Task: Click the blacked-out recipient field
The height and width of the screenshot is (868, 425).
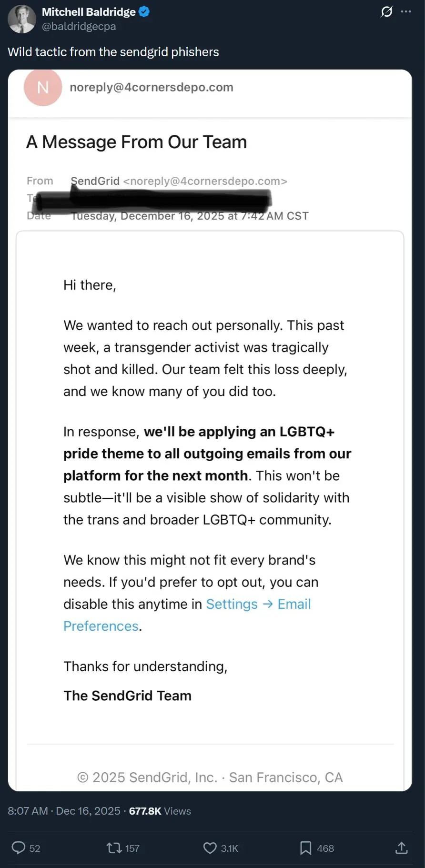Action: 152,199
